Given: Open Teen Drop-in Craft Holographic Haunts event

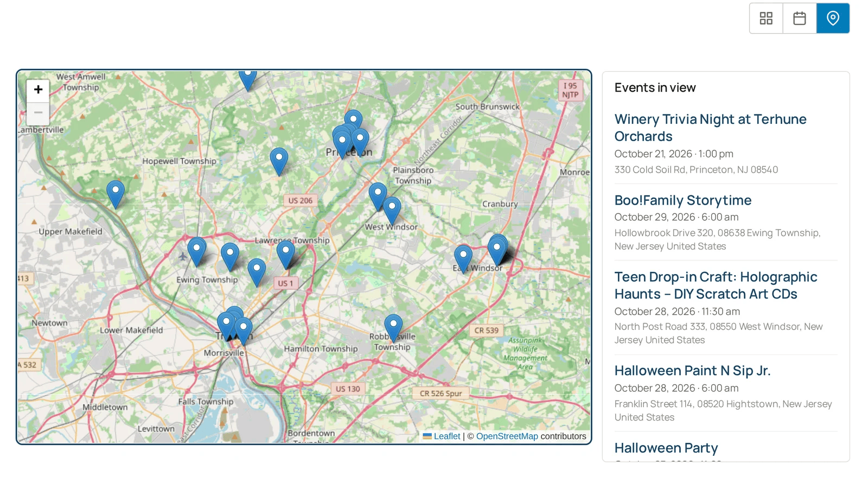Looking at the screenshot, I should pyautogui.click(x=716, y=285).
